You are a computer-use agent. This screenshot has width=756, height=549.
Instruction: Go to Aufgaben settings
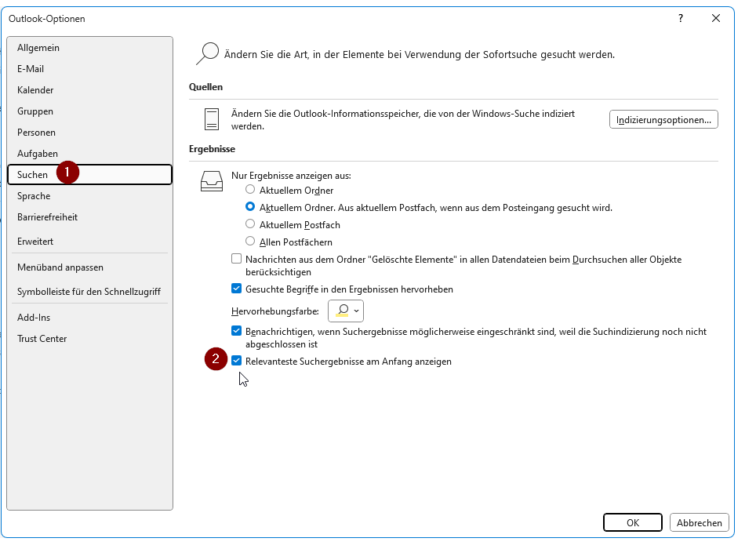coord(89,154)
